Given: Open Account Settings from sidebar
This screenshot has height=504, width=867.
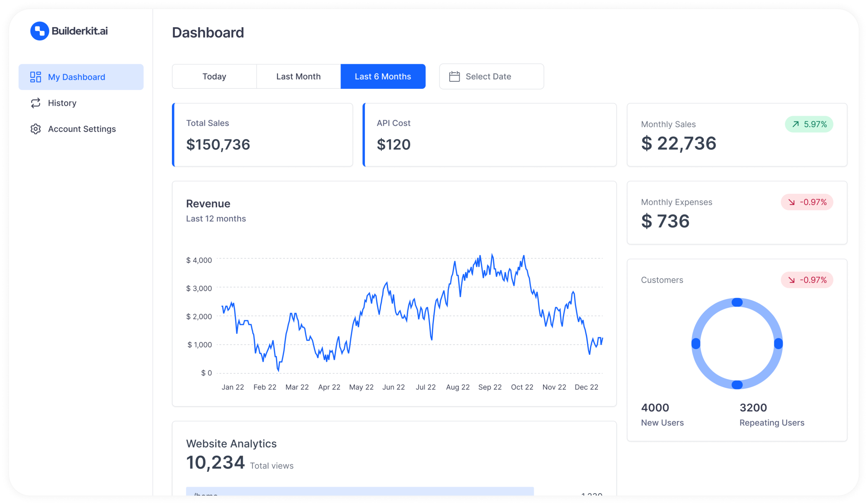Looking at the screenshot, I should coord(82,129).
